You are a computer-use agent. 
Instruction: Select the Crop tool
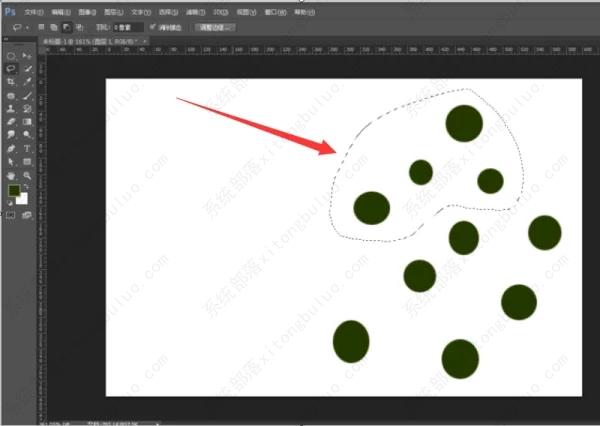point(11,82)
